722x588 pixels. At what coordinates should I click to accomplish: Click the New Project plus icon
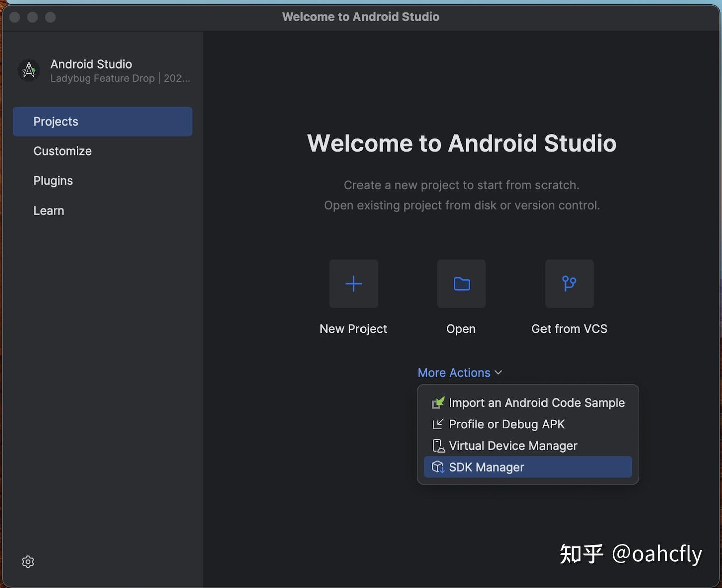353,284
